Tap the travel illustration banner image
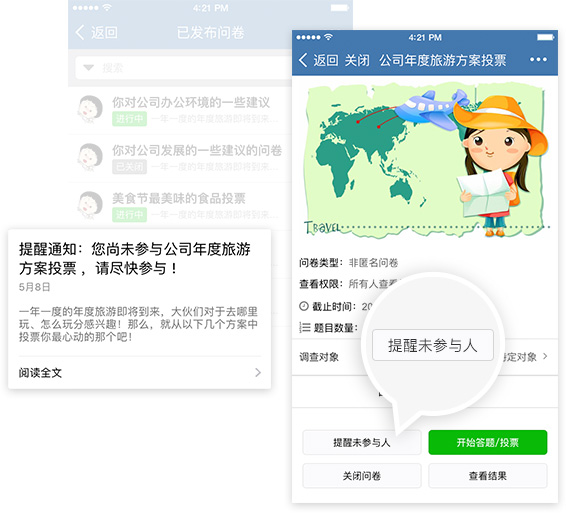566x513 pixels. click(x=426, y=160)
